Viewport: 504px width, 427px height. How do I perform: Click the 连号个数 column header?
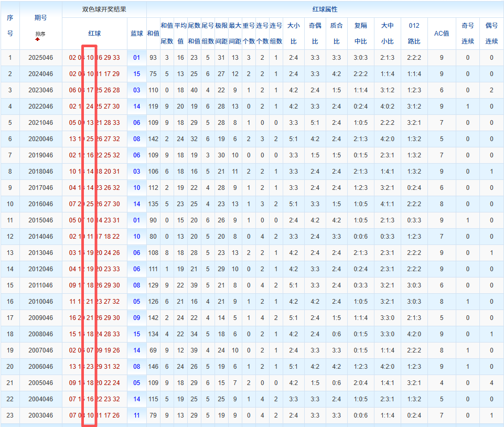pyautogui.click(x=262, y=34)
